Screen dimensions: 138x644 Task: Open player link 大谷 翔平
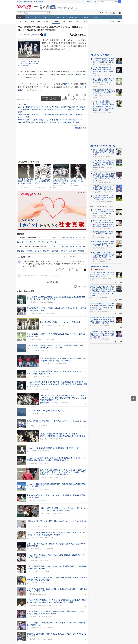pos(81,251)
